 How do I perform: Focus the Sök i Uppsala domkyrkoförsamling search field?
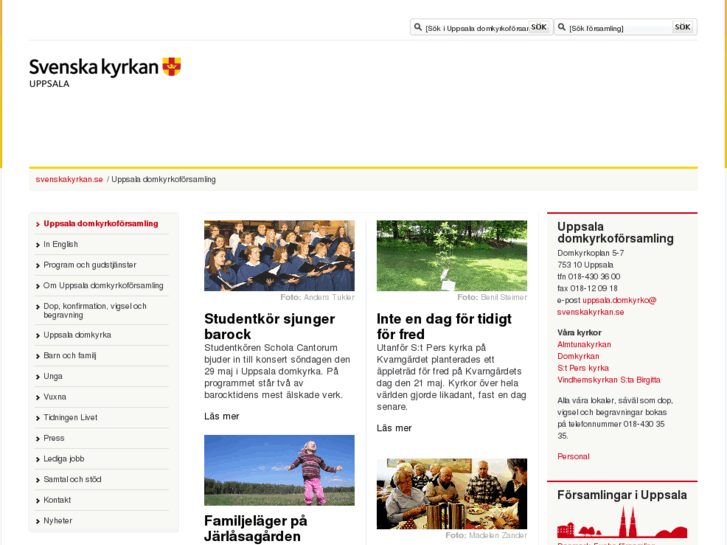click(x=477, y=28)
